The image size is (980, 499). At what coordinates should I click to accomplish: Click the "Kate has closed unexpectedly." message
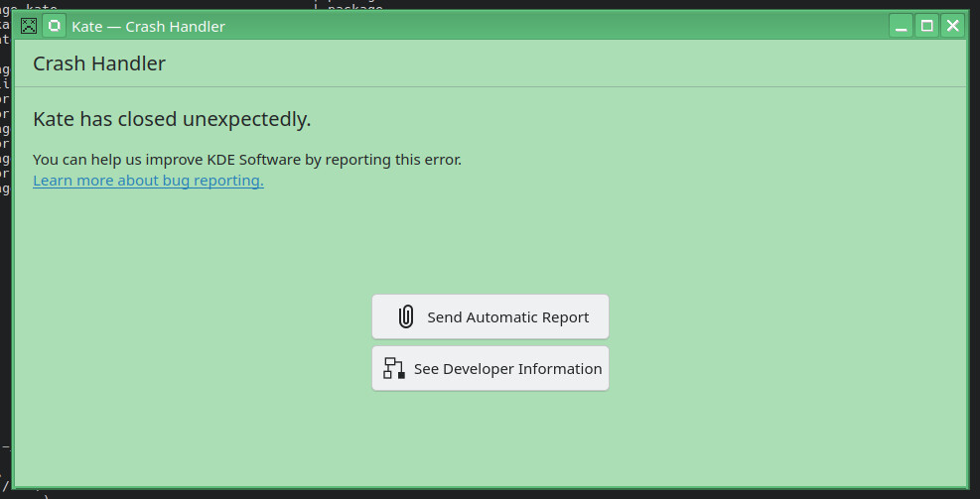point(172,119)
